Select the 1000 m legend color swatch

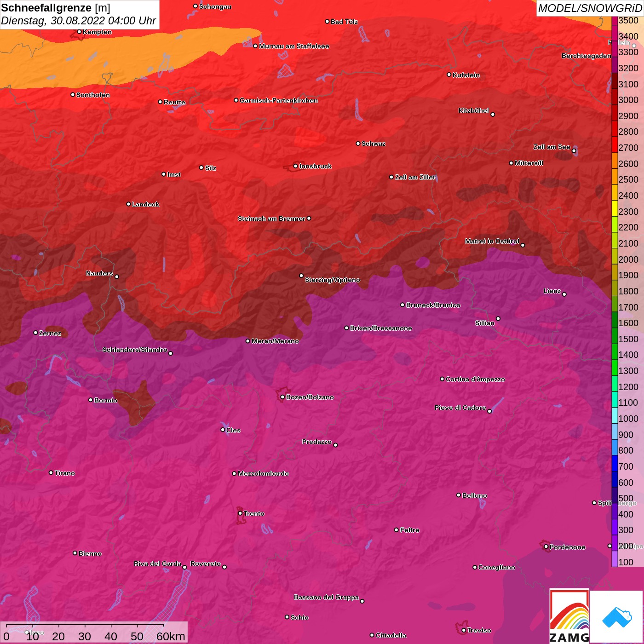(615, 416)
